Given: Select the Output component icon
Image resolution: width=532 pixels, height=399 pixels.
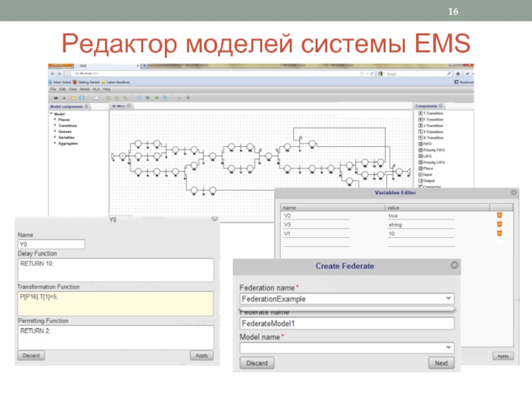Looking at the screenshot, I should [x=420, y=181].
